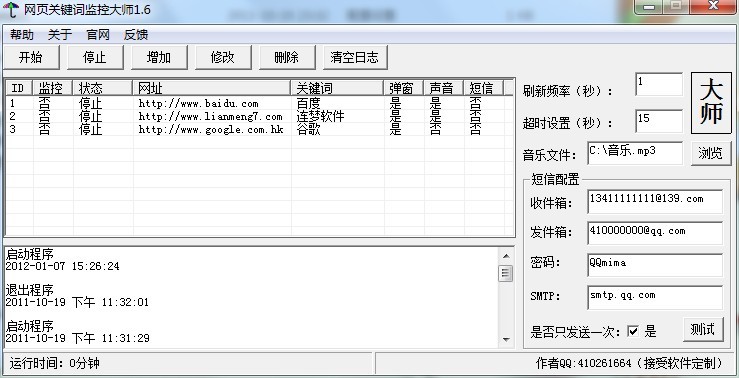Click the 测试 button in SMS settings
Screen dimensions: 739x378
[x=703, y=329]
